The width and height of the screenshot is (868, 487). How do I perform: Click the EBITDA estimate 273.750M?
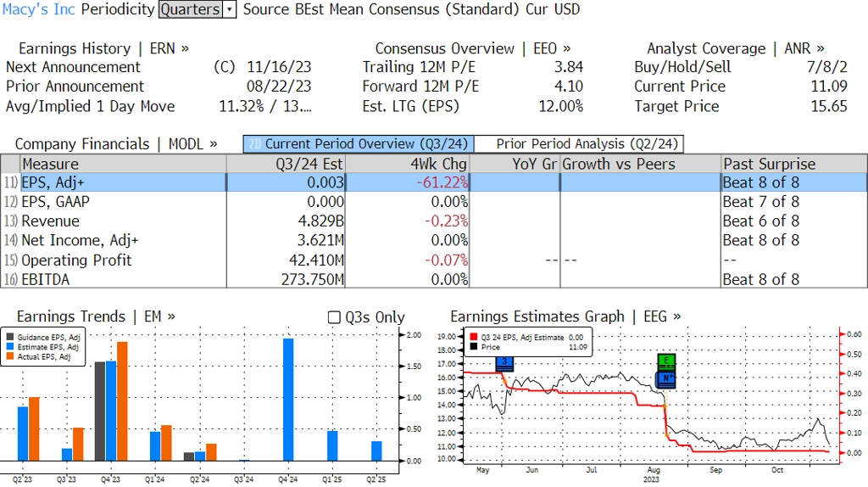tap(312, 279)
